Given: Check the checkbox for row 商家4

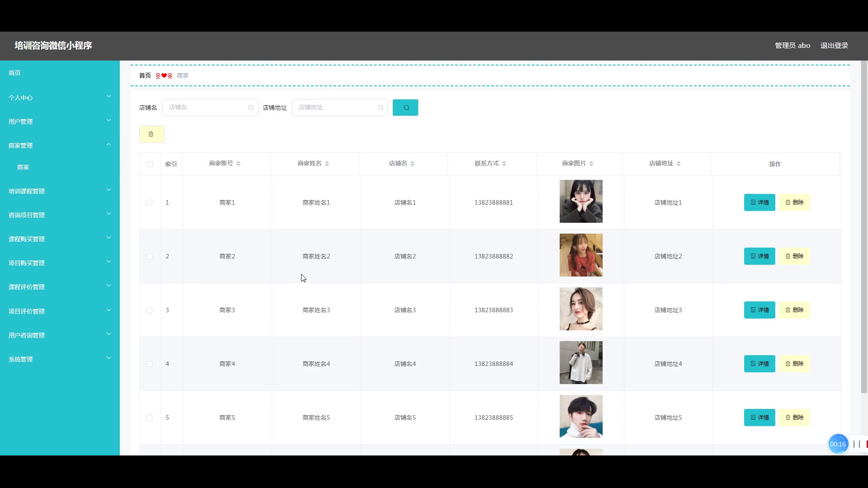Looking at the screenshot, I should (150, 364).
